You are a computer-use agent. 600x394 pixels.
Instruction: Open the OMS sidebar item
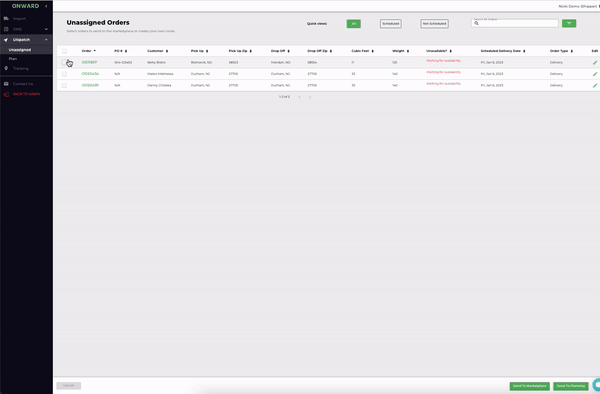tap(26, 29)
